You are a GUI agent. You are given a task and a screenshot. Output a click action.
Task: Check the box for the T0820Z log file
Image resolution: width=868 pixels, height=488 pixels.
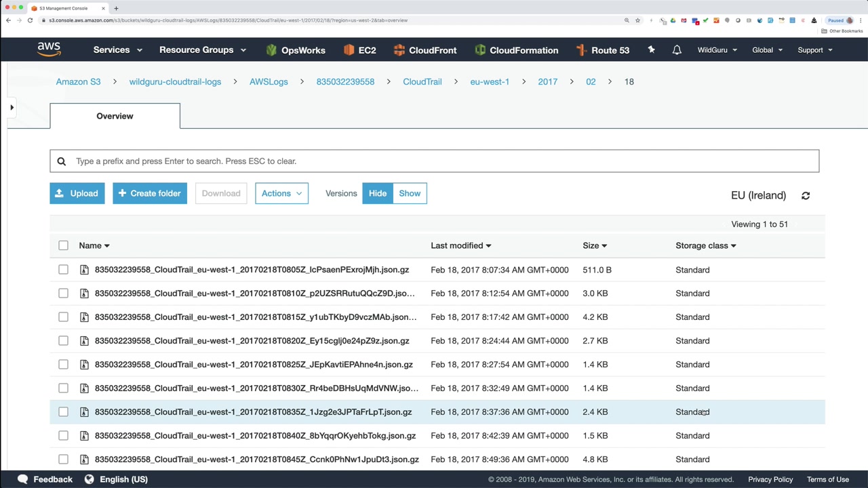pyautogui.click(x=63, y=341)
